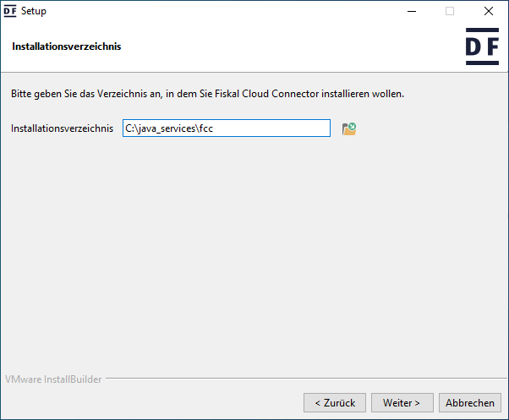The image size is (509, 420).
Task: Minimize the Setup window
Action: pos(412,11)
